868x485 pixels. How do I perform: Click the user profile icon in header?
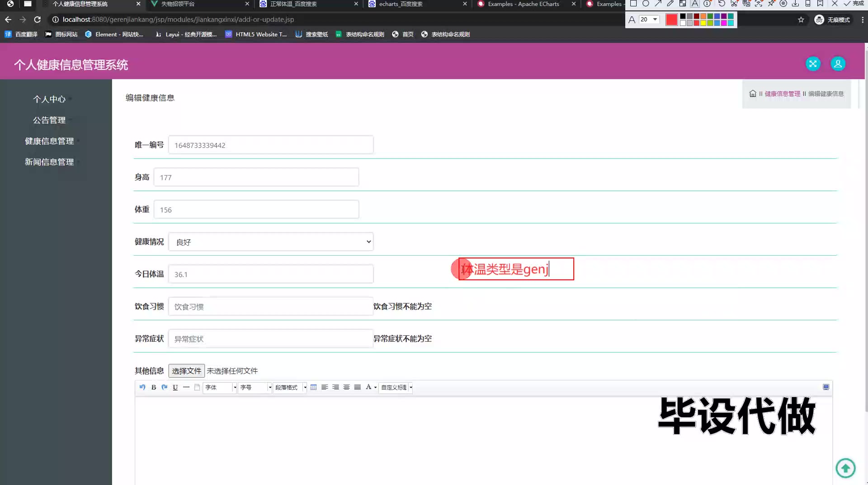pos(838,64)
